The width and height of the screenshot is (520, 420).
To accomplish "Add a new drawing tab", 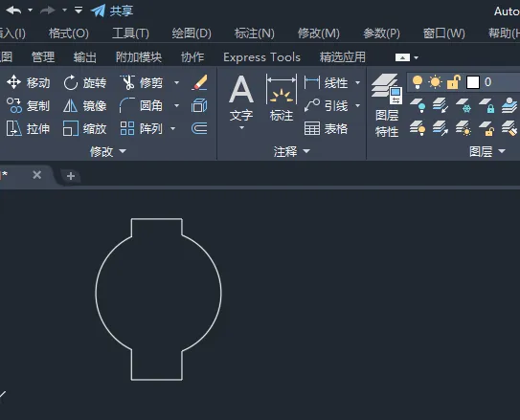I will tap(71, 176).
